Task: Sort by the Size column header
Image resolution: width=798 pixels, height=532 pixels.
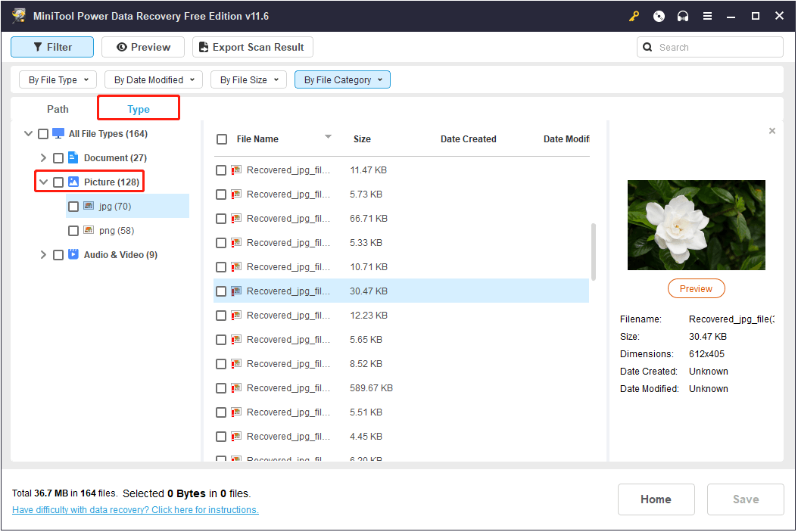Action: point(362,139)
